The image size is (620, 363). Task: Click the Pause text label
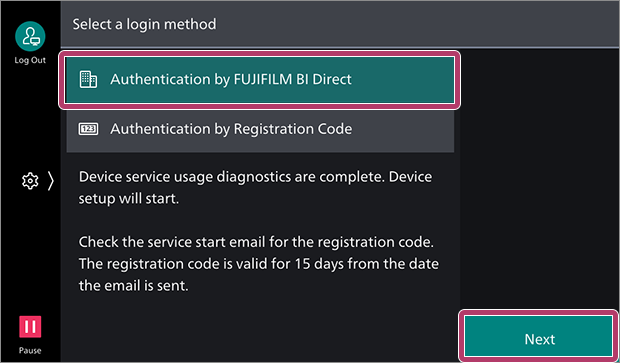point(30,350)
